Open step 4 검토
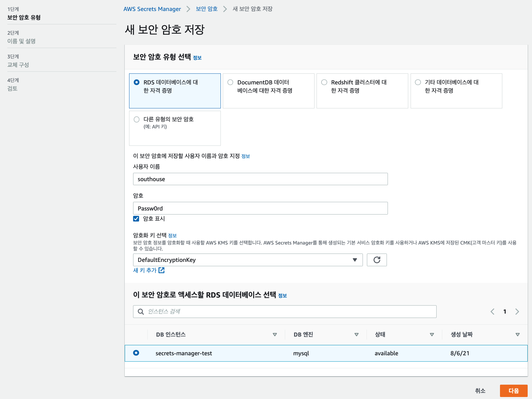This screenshot has width=532, height=399. 12,88
